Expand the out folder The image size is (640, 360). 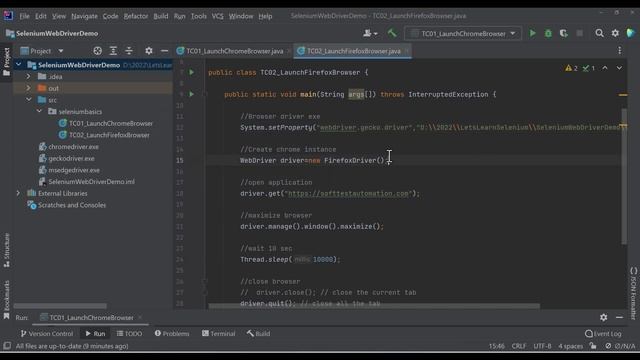[29, 88]
